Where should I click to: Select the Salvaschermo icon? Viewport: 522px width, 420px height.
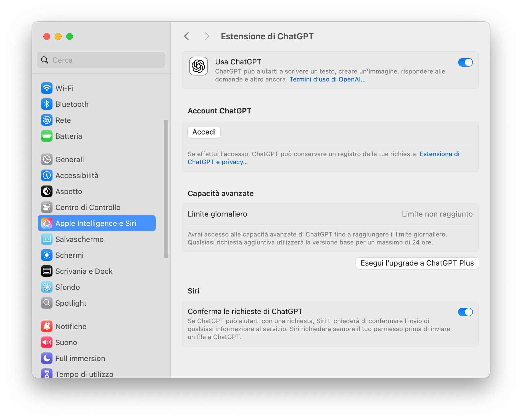click(x=47, y=239)
